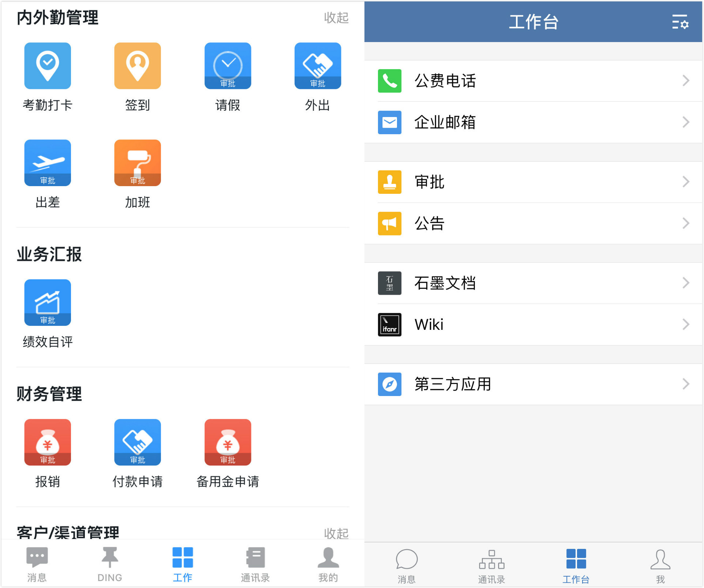
Task: Tap the red 报销 reimbursement icon
Action: tap(48, 442)
